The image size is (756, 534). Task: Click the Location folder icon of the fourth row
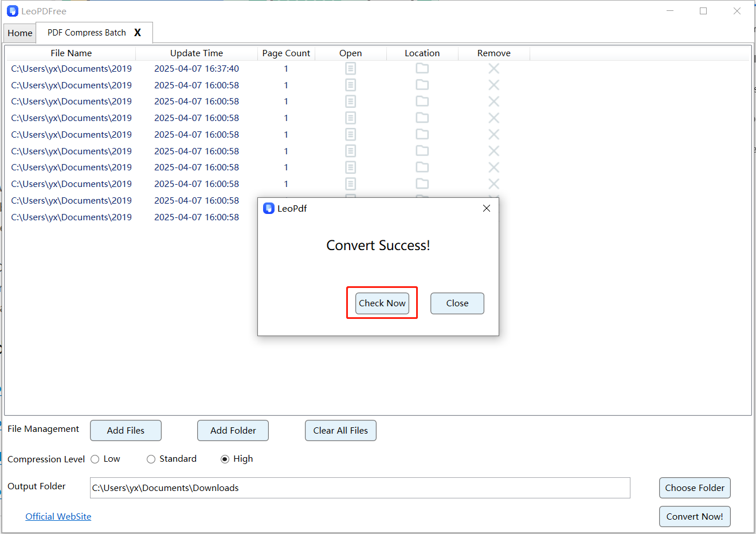click(422, 118)
